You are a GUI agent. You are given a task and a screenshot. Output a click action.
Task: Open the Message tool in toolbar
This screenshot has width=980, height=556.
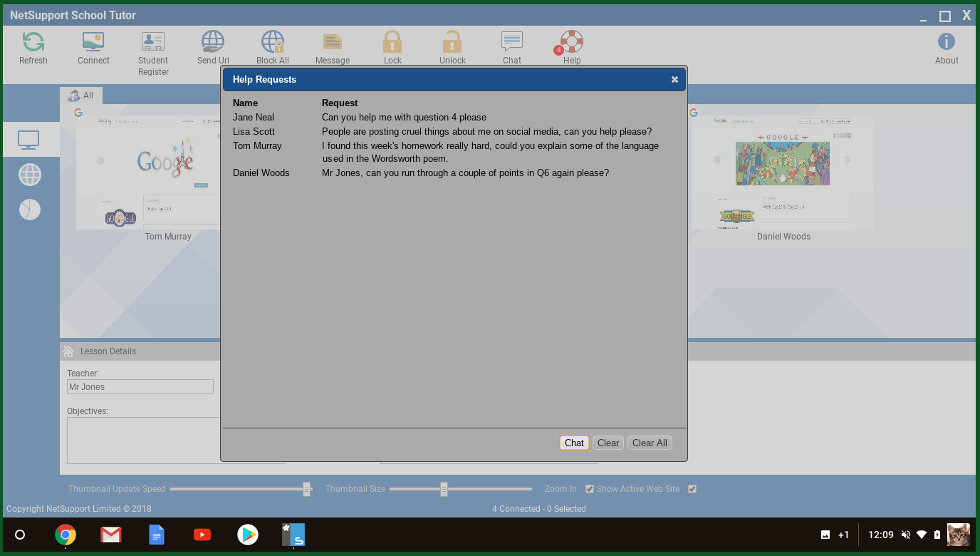[332, 42]
